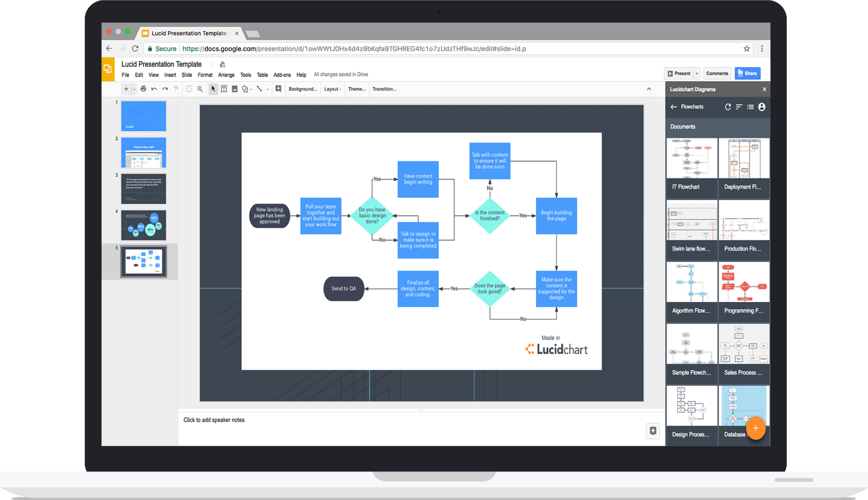Open the Line tool dropdown arrow

point(267,90)
